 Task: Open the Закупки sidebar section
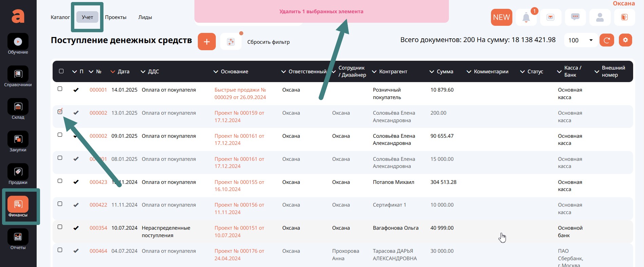point(18,139)
